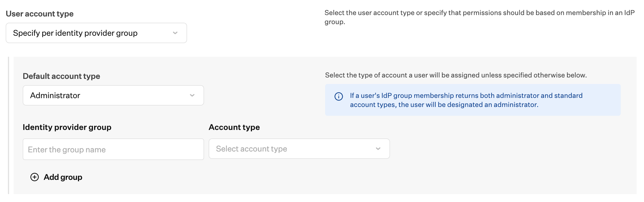This screenshot has width=644, height=202.
Task: Click the 'Default account type' label
Action: [x=62, y=76]
